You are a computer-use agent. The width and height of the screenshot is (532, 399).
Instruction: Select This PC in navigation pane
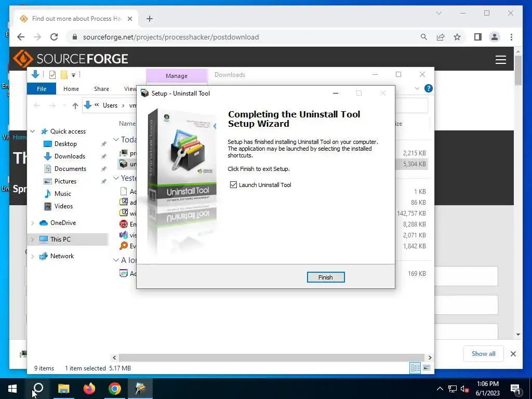(60, 239)
